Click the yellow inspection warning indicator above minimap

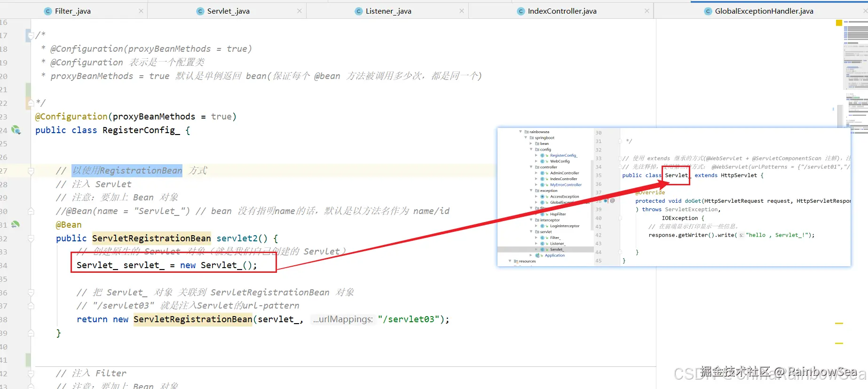[839, 23]
